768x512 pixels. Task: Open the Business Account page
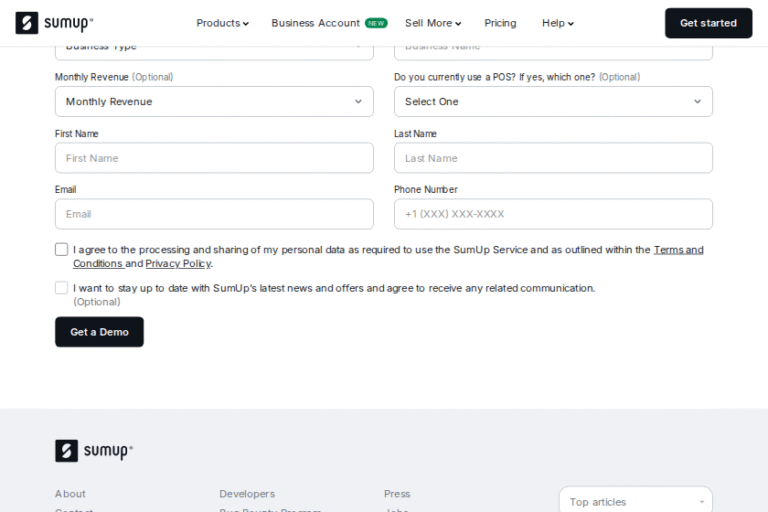point(315,23)
